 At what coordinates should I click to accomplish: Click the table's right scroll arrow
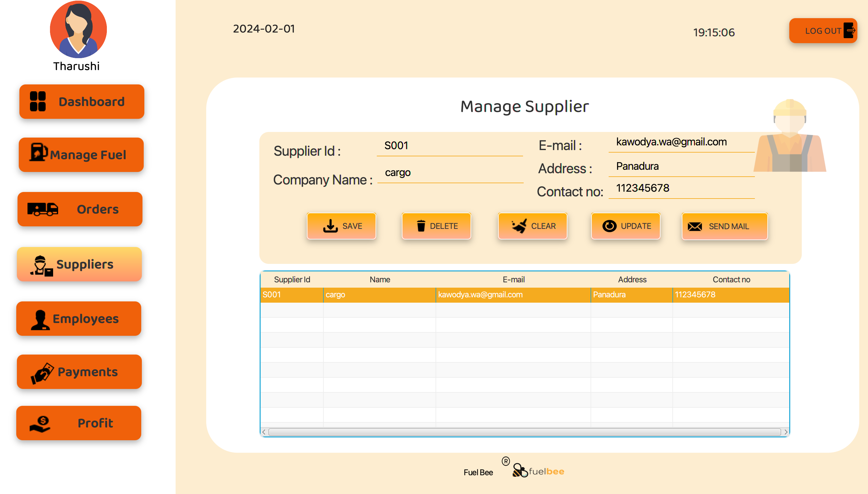786,432
